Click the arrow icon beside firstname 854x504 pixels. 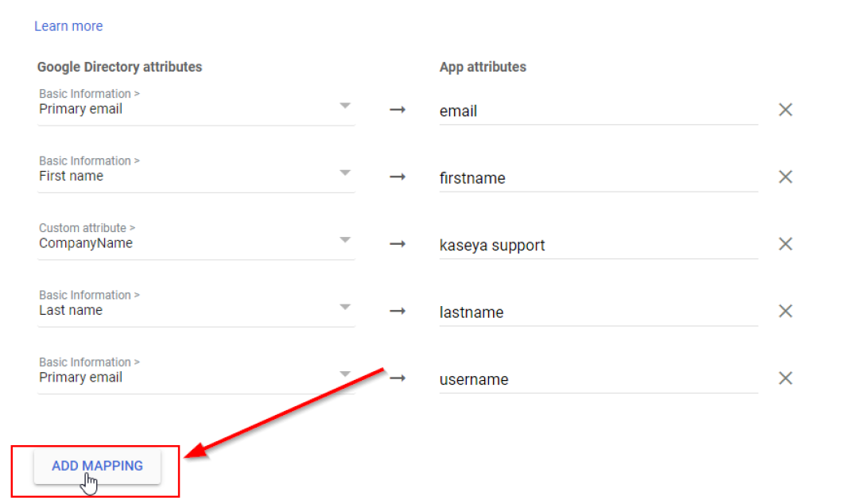(x=398, y=177)
